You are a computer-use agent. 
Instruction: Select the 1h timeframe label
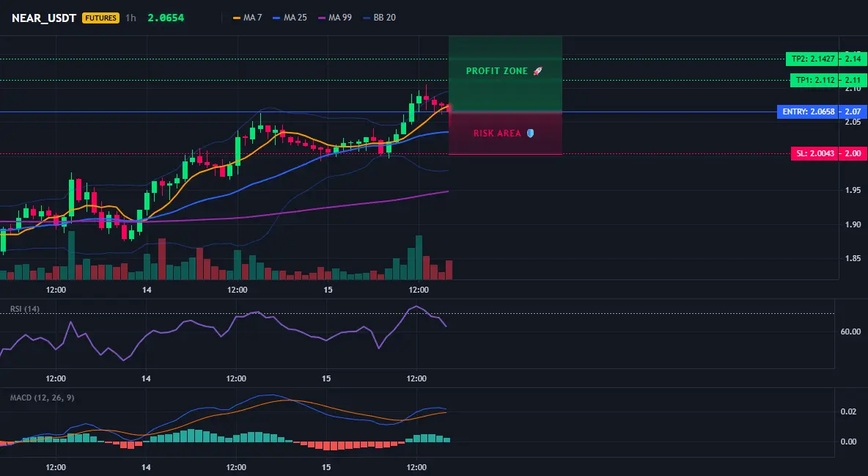[130, 18]
